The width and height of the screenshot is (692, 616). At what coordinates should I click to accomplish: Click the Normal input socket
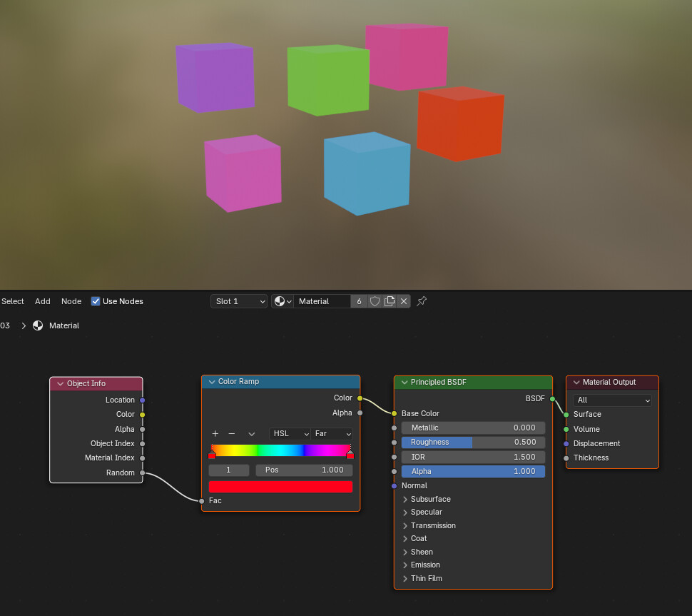pyautogui.click(x=394, y=486)
